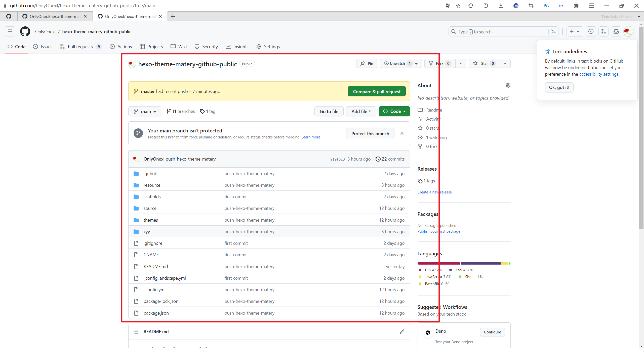The height and width of the screenshot is (348, 644).
Task: Expand the Add file dropdown
Action: (x=361, y=111)
